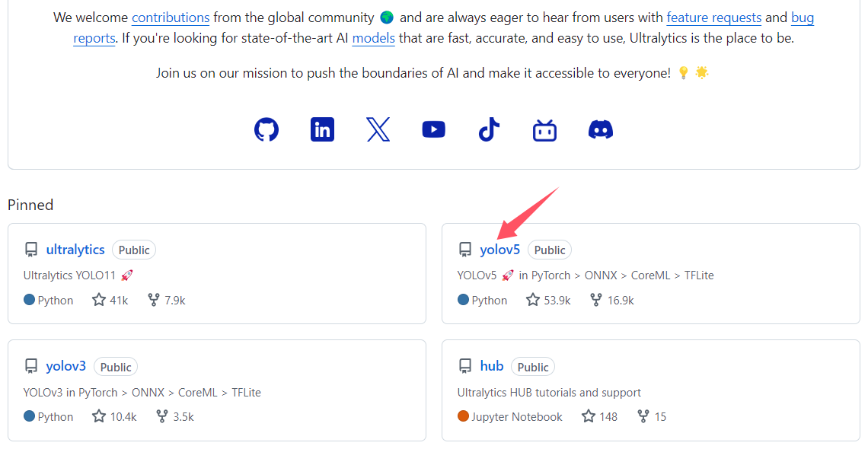
Task: Open the YouTube social icon
Action: 433,129
